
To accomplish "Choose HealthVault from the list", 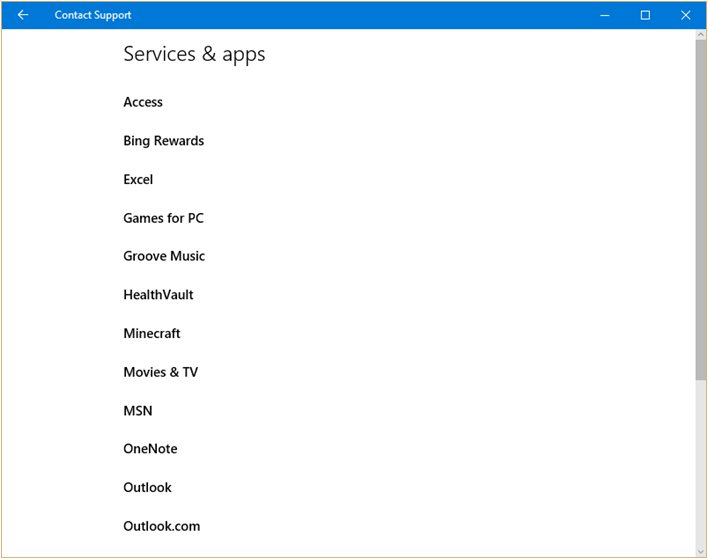I will click(158, 295).
